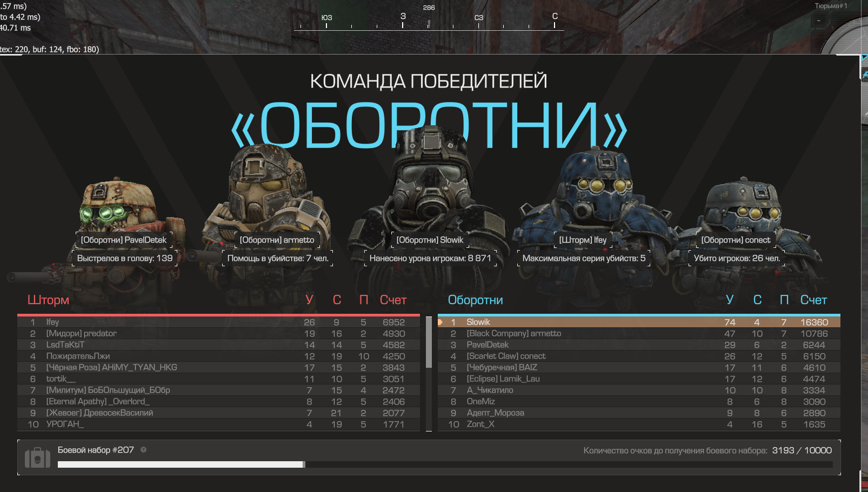
Task: Click the «ОБОРОТНИ» winning team title
Action: pos(429,125)
